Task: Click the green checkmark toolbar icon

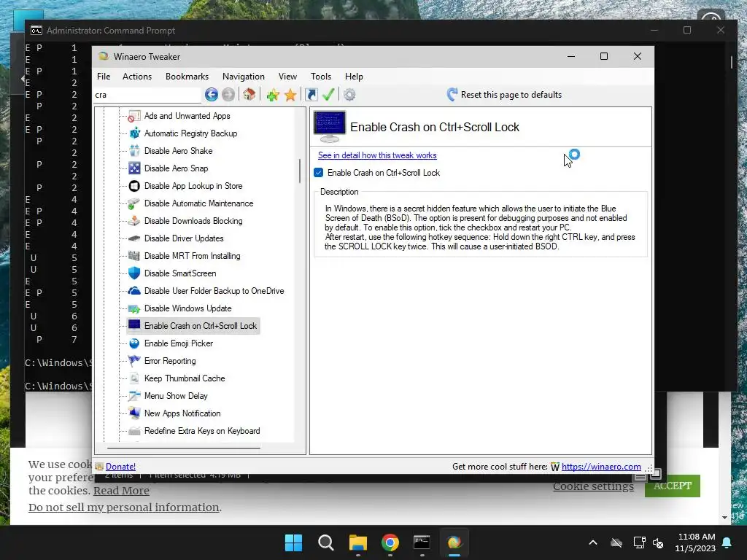Action: pos(328,95)
